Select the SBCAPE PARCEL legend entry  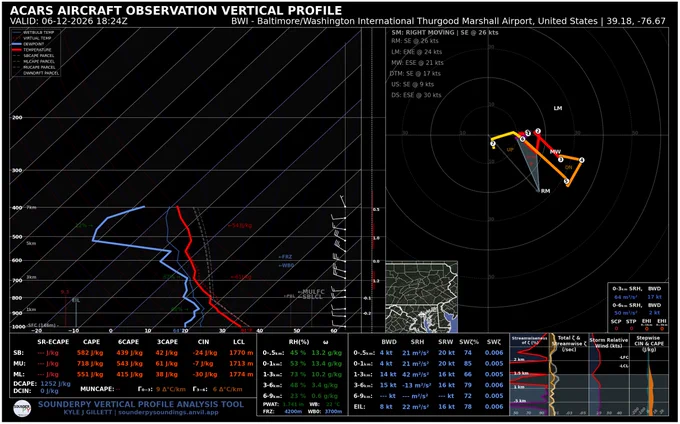tap(33, 56)
